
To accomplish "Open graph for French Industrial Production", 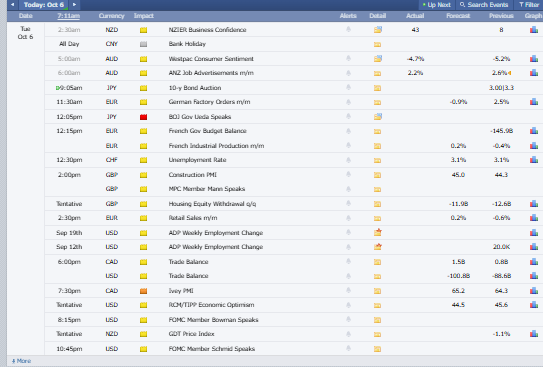I will 534,145.
